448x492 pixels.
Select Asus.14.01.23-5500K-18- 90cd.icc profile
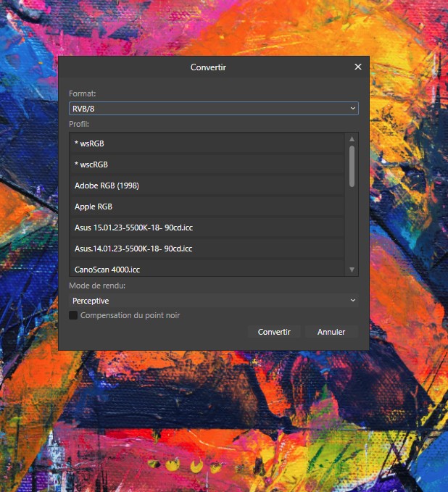(x=207, y=249)
